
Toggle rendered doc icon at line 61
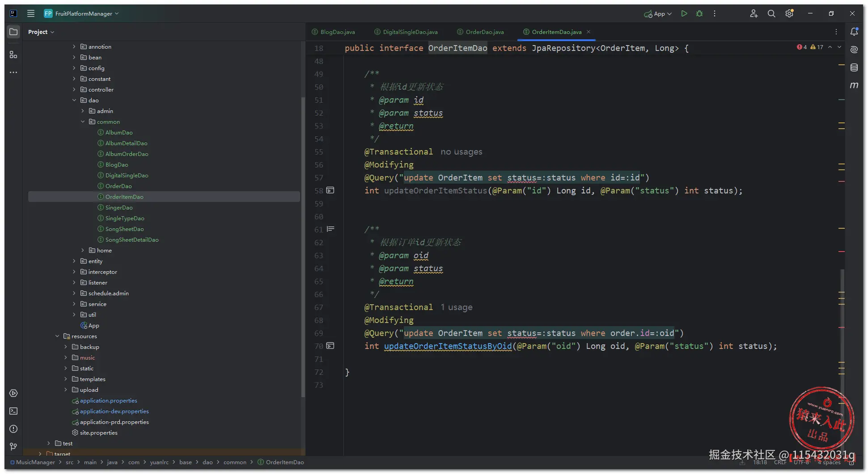tap(330, 229)
